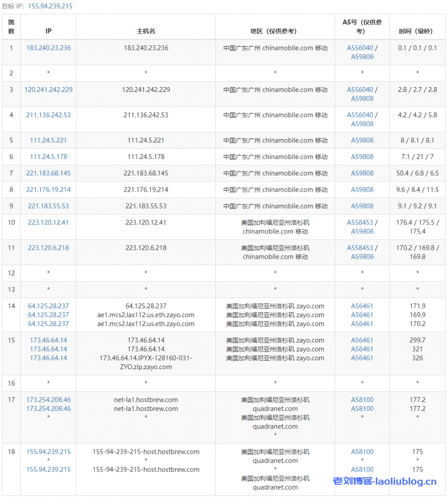Click 173.254.208.46 link on hop 17
The width and height of the screenshot is (448, 498).
[48, 400]
